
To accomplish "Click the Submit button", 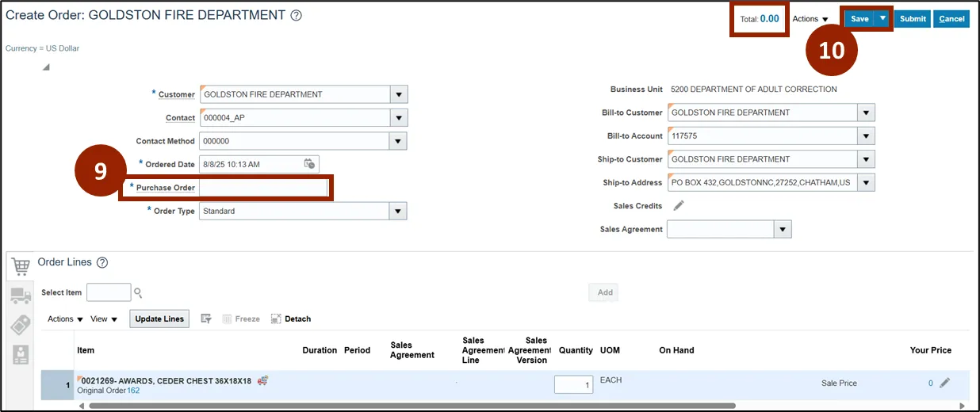I will tap(913, 19).
